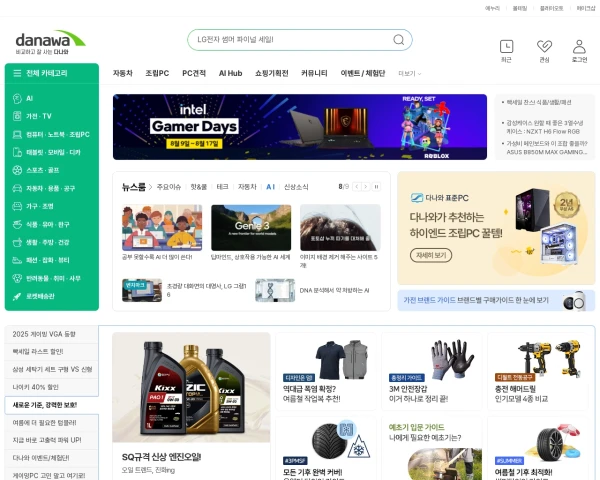
Task: Open the 가전 브랜드 가이드 banner
Action: (496, 300)
